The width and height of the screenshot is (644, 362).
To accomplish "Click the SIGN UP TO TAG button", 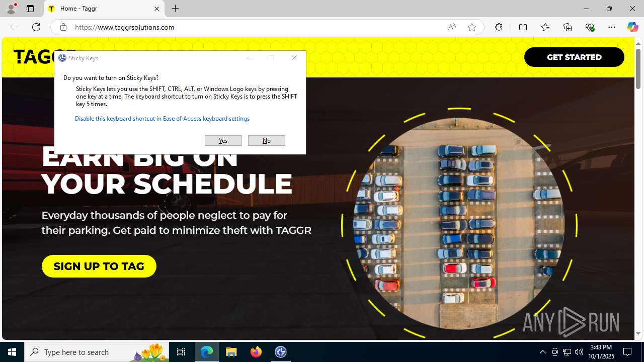I will pyautogui.click(x=99, y=266).
